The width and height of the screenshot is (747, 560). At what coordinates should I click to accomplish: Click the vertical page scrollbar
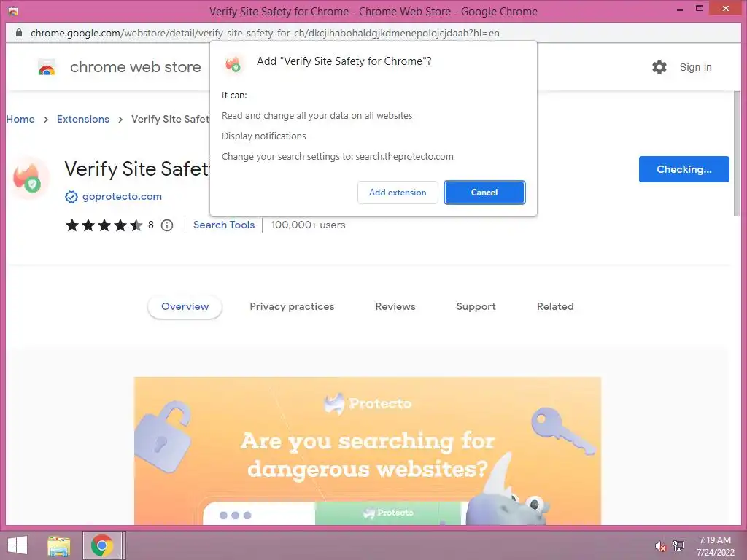click(737, 153)
